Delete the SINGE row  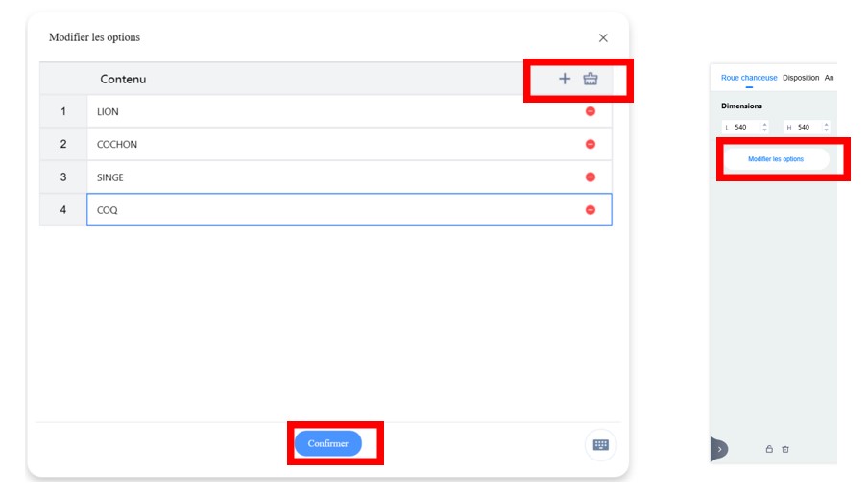(x=591, y=177)
